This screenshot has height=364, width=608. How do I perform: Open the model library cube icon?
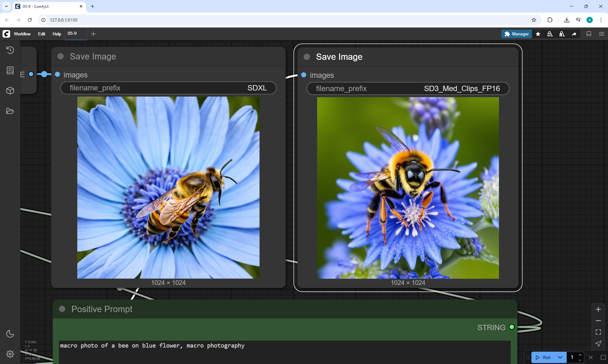pyautogui.click(x=10, y=91)
